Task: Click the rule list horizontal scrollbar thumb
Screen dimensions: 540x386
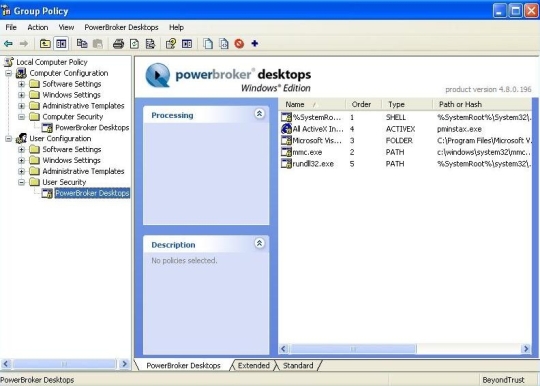Action: coord(353,349)
